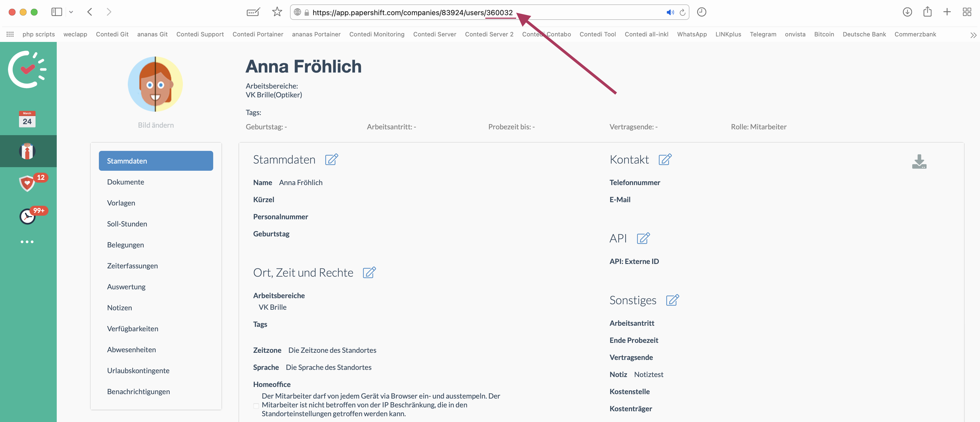Viewport: 980px width, 422px height.
Task: Open the employees icon in the sidebar
Action: 27,151
